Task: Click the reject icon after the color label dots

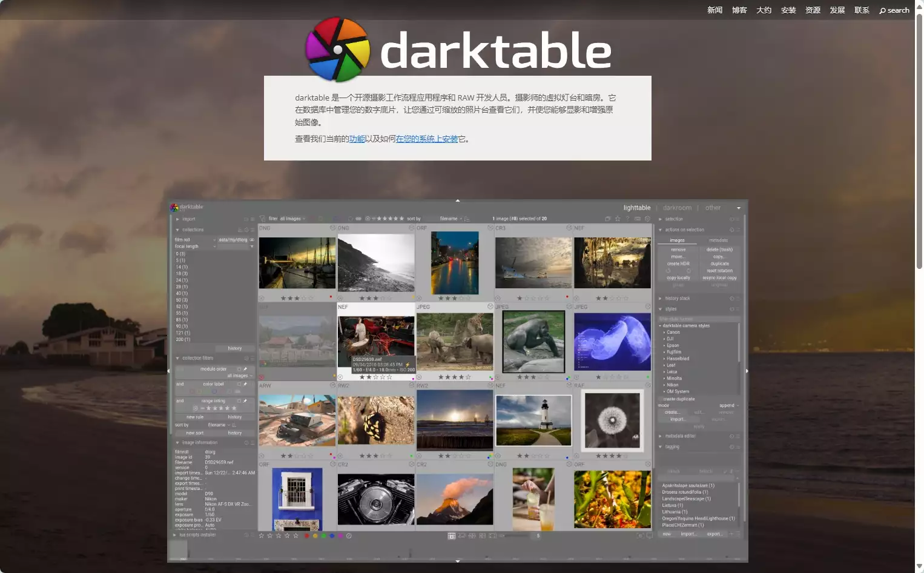Action: [349, 535]
